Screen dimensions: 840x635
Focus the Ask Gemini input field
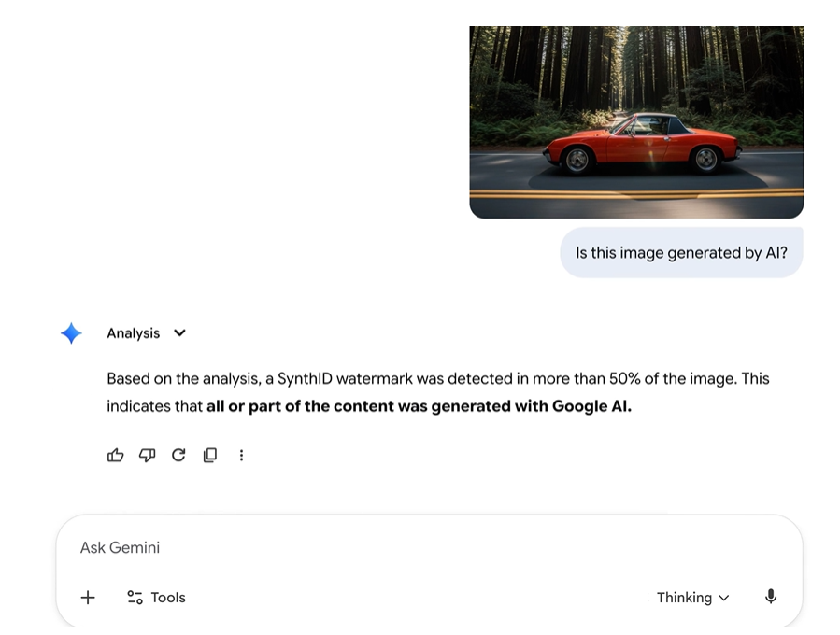[x=374, y=547]
